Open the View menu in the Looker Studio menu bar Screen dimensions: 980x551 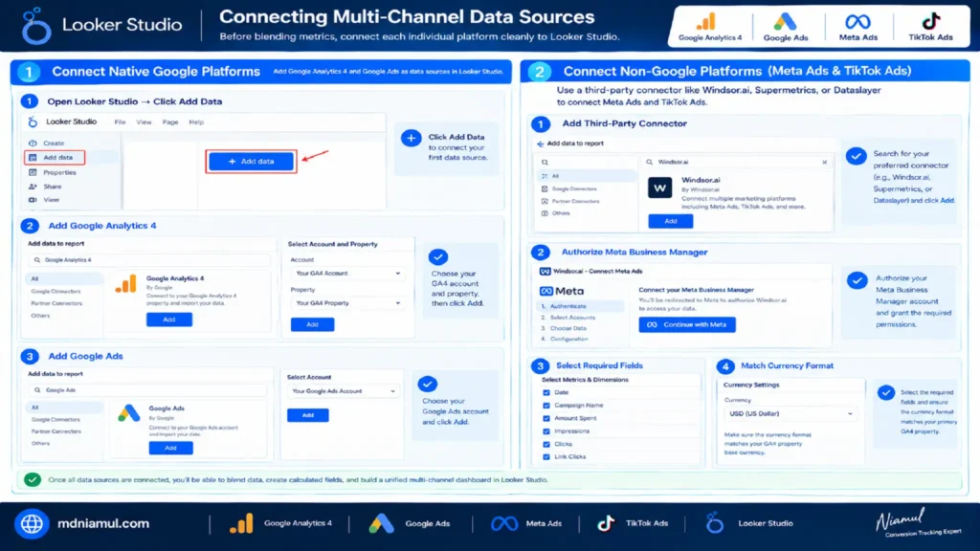point(144,122)
